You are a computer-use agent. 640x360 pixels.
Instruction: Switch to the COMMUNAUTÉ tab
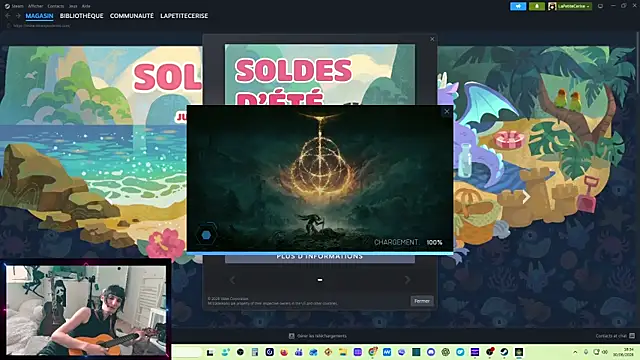tap(132, 16)
